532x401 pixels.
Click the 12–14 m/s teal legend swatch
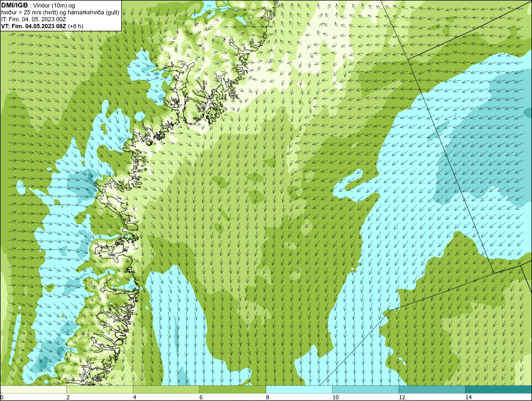click(432, 389)
